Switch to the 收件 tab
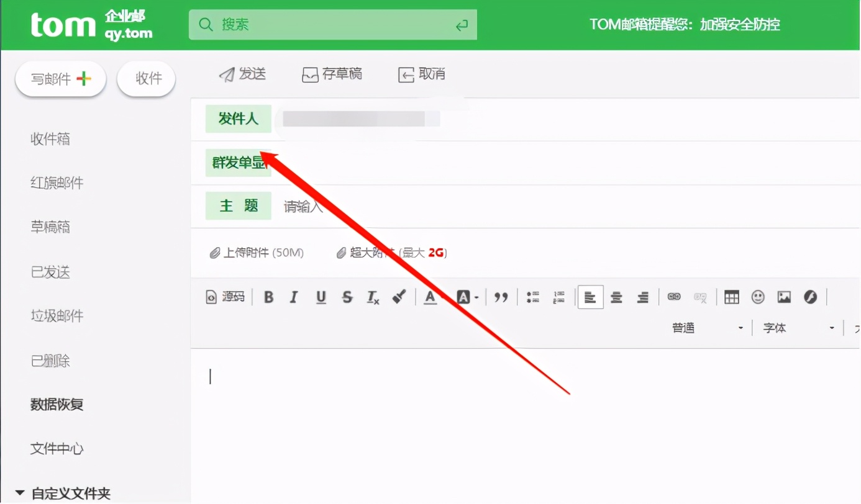The width and height of the screenshot is (861, 504). [x=146, y=79]
